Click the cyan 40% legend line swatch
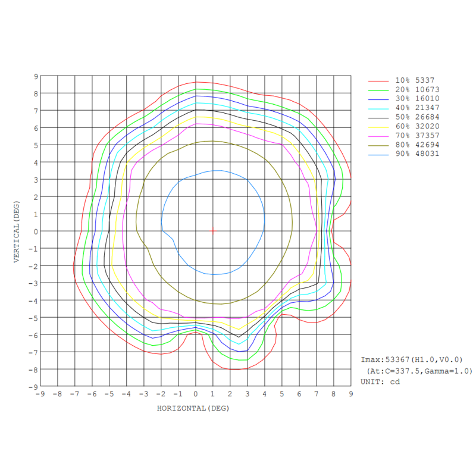 (378, 108)
